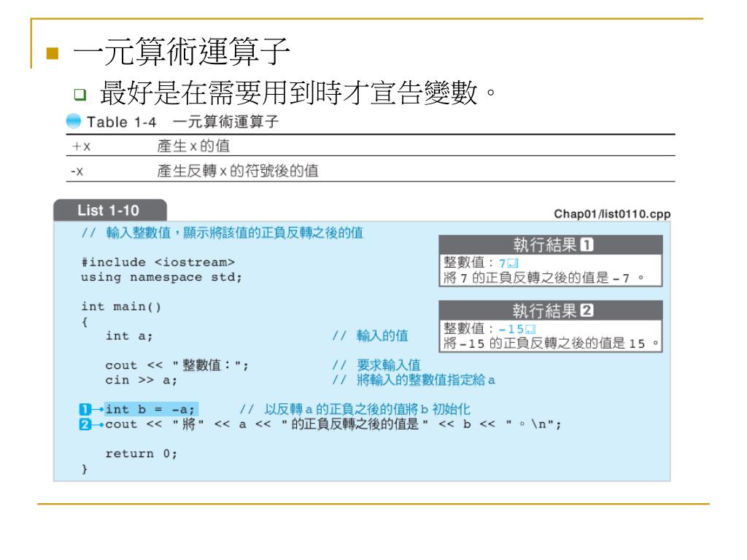The width and height of the screenshot is (747, 560).
Task: Click the blue marker 2 beside the cout line
Action: pos(85,424)
